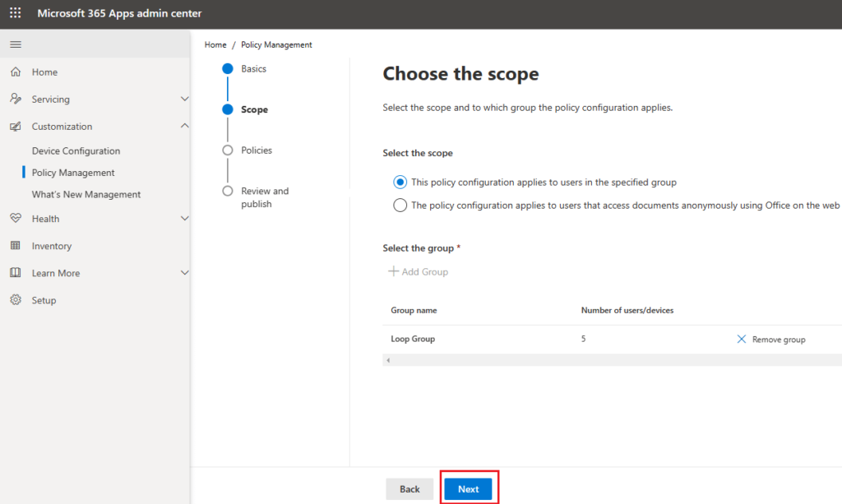
Task: Click the Customization label in sidebar
Action: click(x=62, y=127)
